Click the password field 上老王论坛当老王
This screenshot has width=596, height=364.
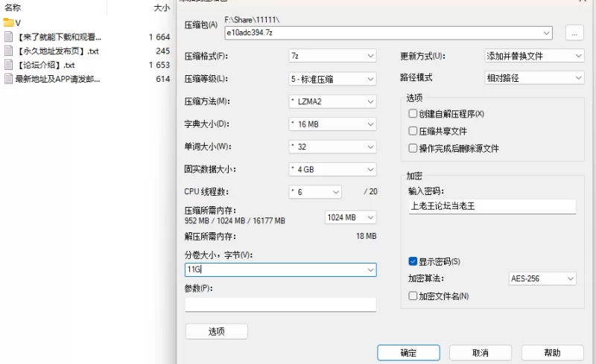click(x=492, y=206)
